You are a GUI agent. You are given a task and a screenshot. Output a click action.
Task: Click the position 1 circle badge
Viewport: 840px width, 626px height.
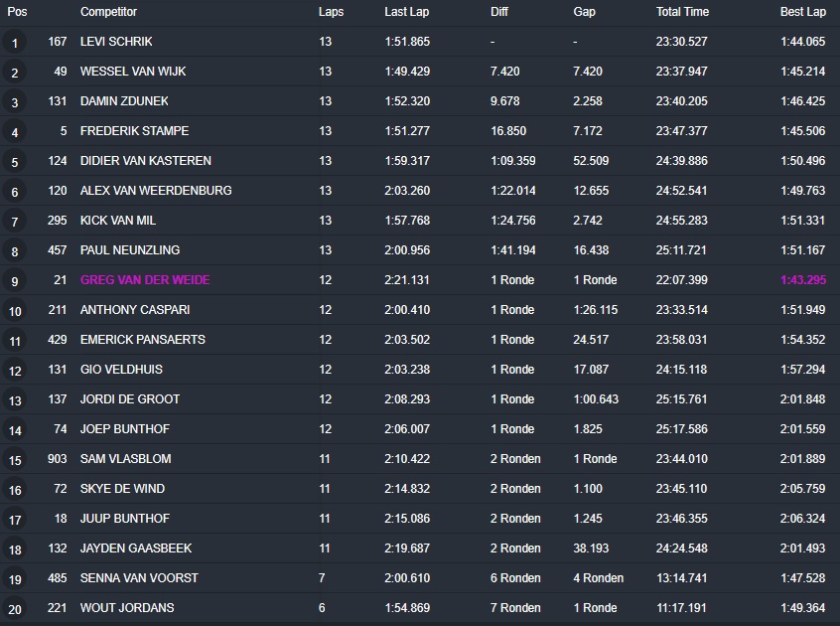point(15,43)
